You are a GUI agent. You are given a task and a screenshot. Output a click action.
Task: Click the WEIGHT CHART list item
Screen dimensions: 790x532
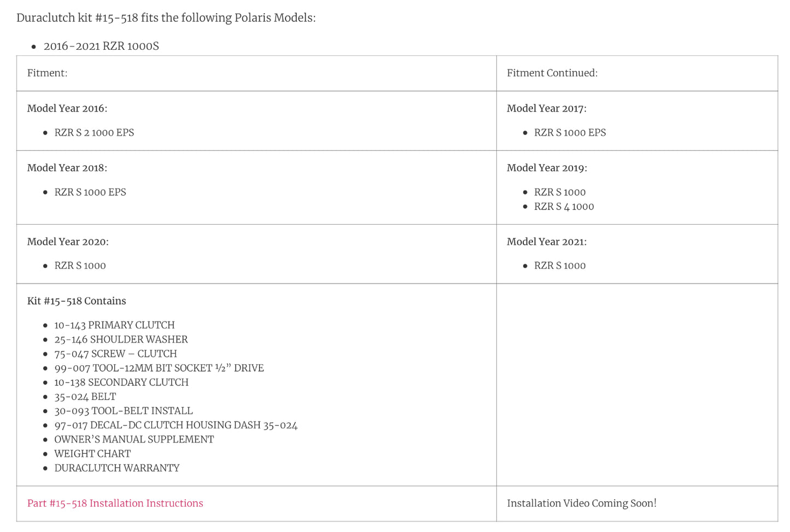(92, 453)
